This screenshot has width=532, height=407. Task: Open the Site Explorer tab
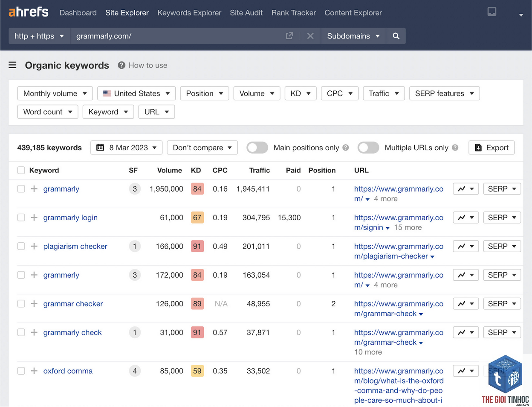(127, 13)
